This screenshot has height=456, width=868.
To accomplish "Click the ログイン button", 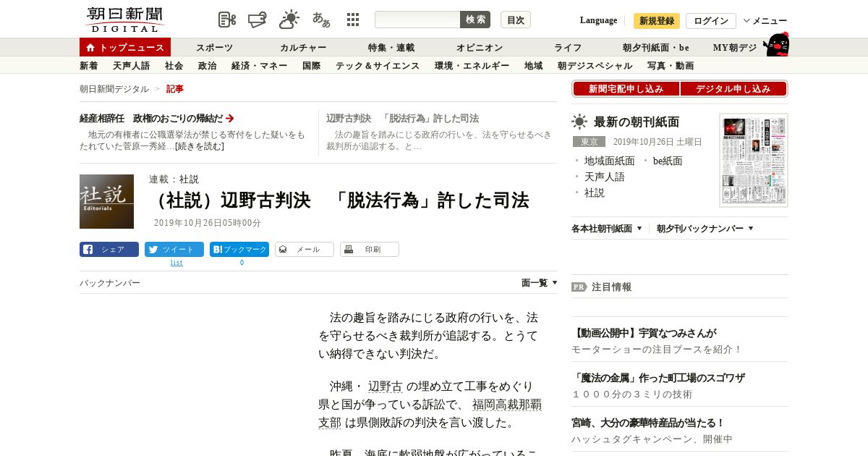I will (711, 21).
